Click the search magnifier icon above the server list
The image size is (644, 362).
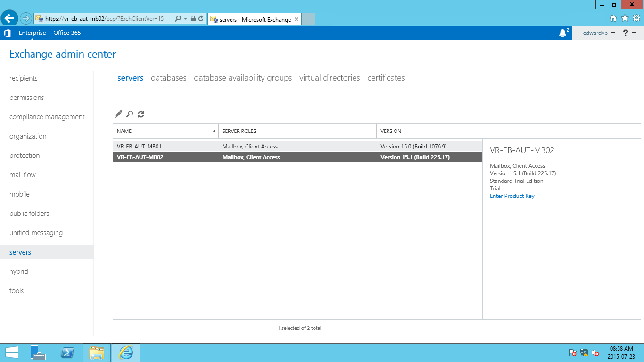coord(130,114)
